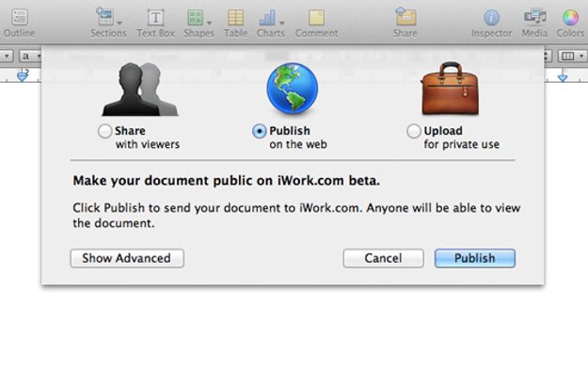The image size is (588, 373).
Task: Expand the Shapes dropdown arrow
Action: coord(209,23)
